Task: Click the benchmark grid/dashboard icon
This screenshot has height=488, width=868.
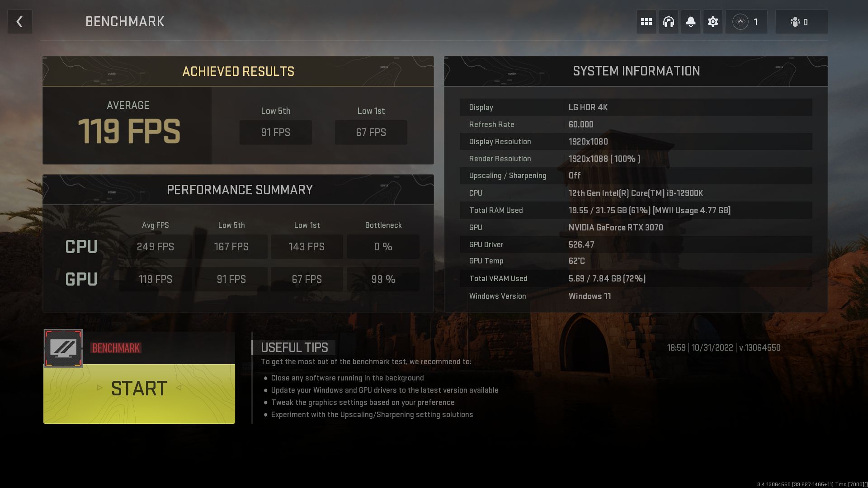Action: [646, 21]
